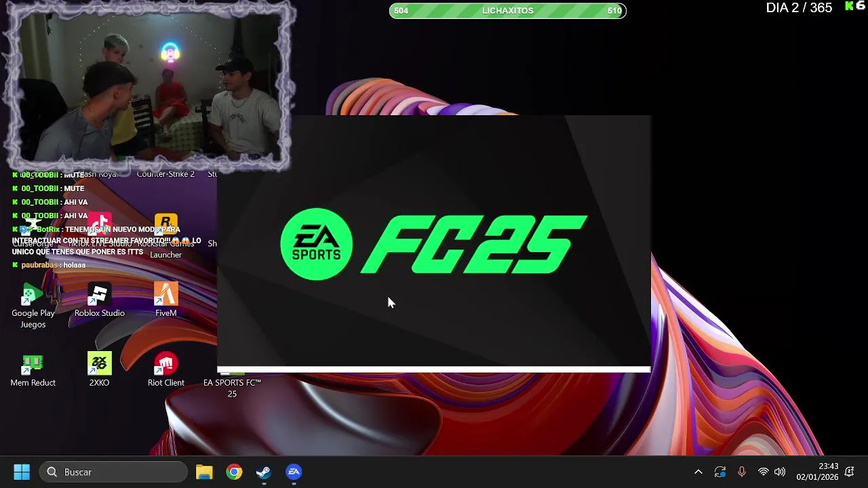Open the Mem Reduct desktop icon

[33, 371]
